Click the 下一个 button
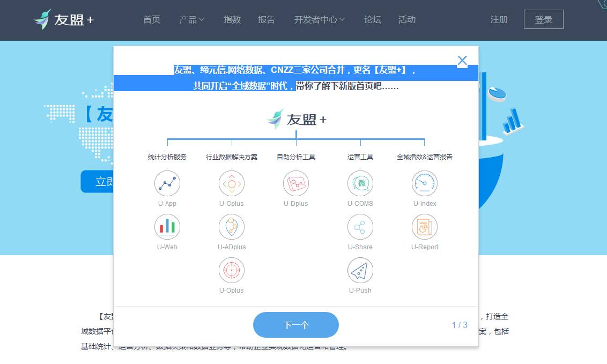The image size is (607, 364). tap(296, 325)
